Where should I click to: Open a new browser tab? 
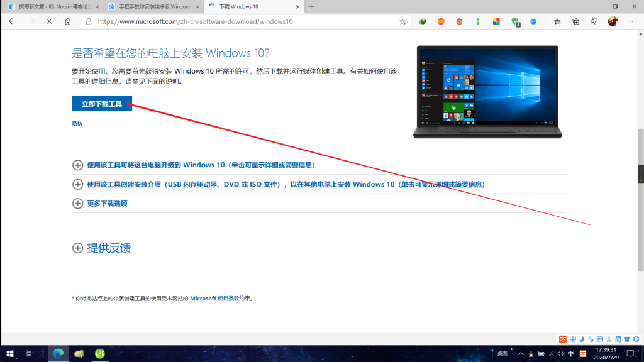(x=311, y=6)
